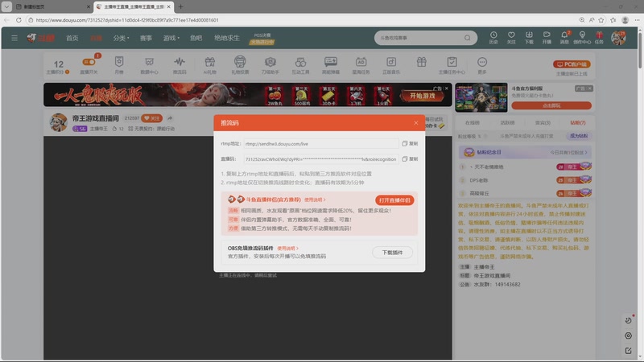The width and height of the screenshot is (644, 362).
Task: Click the 关注 follow button by room title
Action: click(151, 118)
